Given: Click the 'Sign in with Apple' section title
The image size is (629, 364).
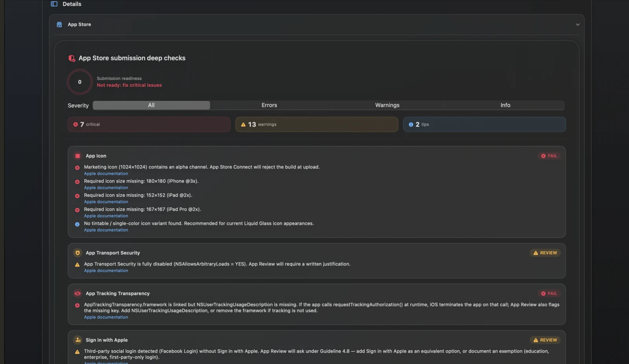Looking at the screenshot, I should [107, 340].
